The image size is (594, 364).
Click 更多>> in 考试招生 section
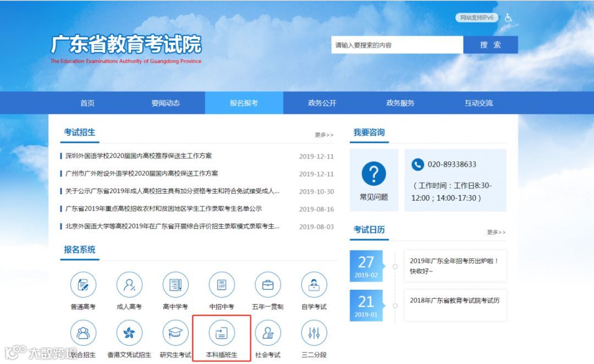tap(324, 135)
